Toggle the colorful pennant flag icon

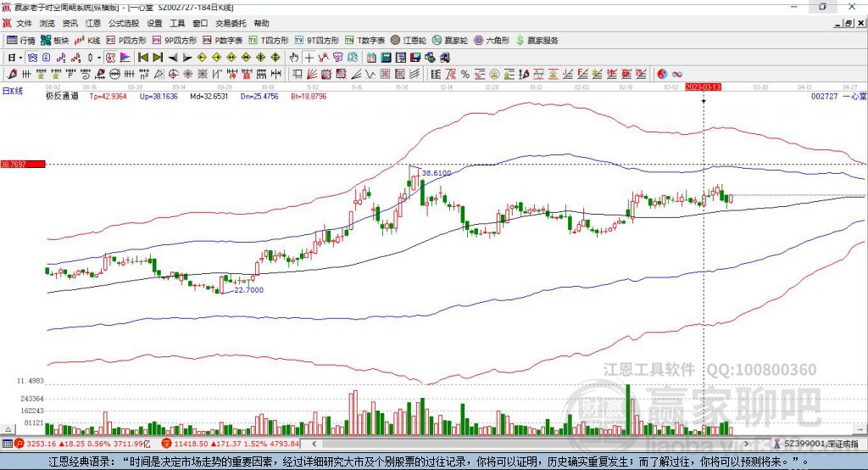125,58
